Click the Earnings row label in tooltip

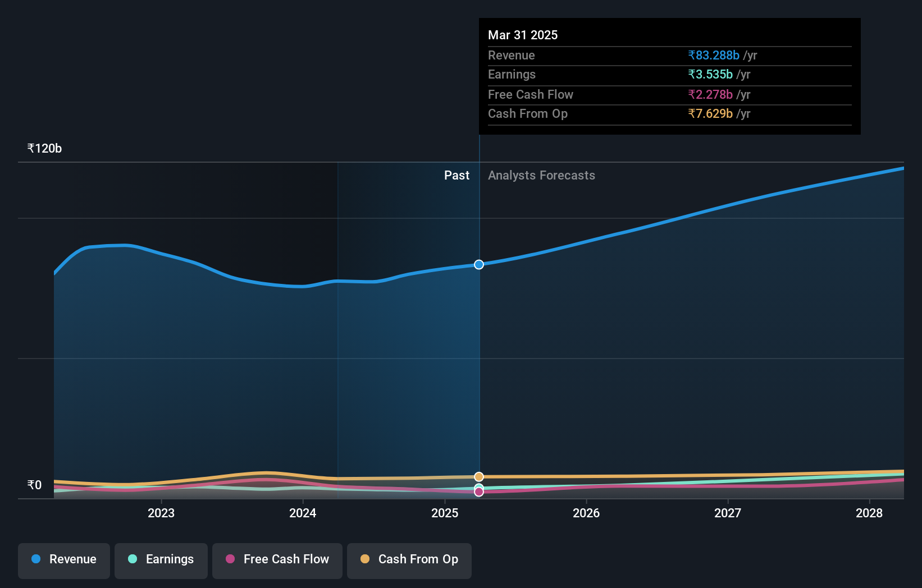tap(512, 74)
